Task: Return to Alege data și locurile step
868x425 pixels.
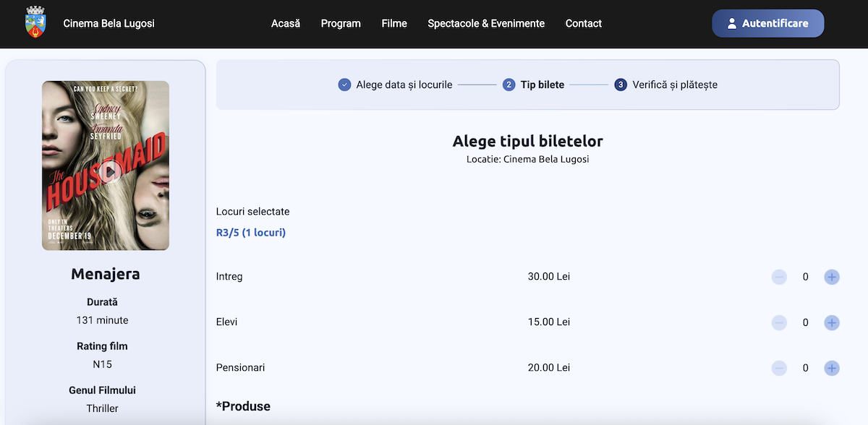Action: tap(404, 85)
